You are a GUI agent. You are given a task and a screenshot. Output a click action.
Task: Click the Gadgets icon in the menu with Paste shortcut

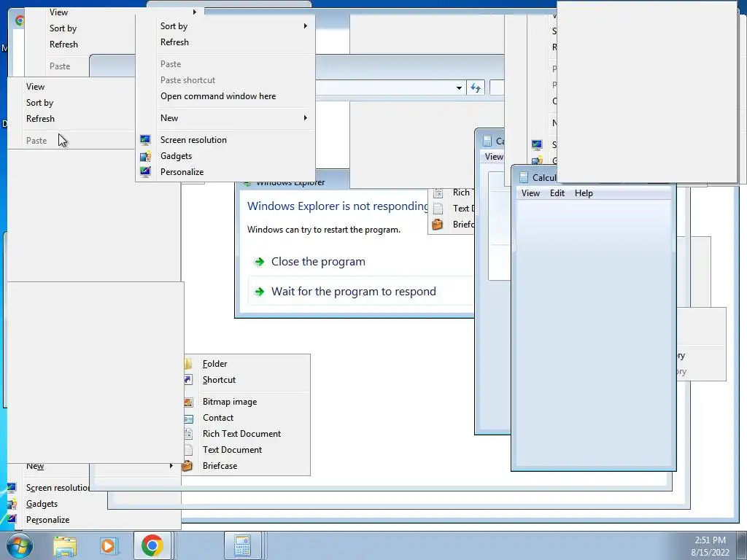tap(145, 156)
